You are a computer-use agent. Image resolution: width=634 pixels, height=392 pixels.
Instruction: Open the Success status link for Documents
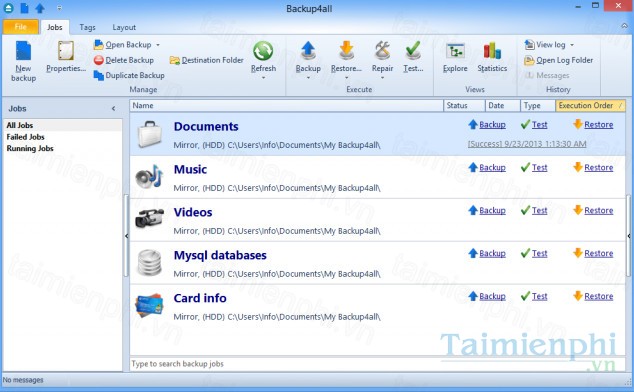tap(527, 144)
